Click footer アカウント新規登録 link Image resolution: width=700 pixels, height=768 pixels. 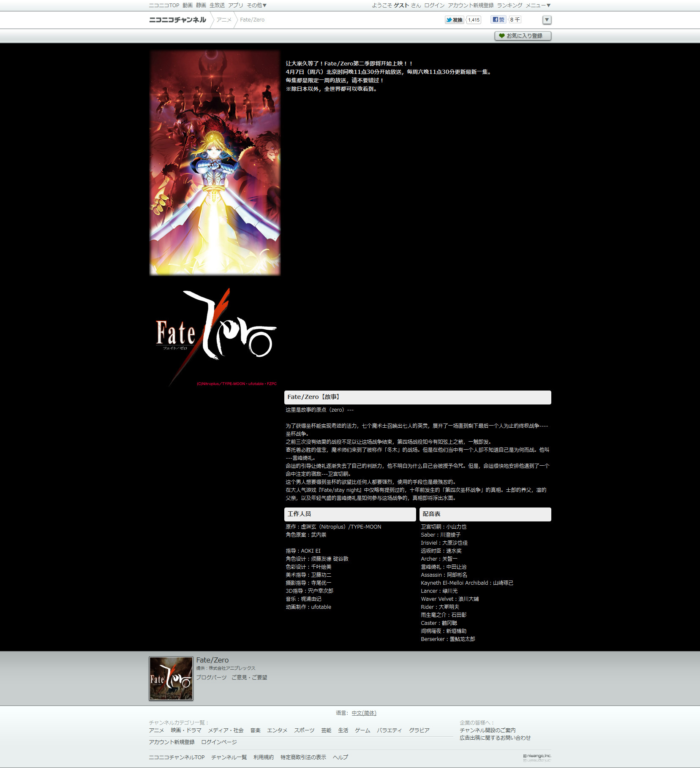(172, 742)
